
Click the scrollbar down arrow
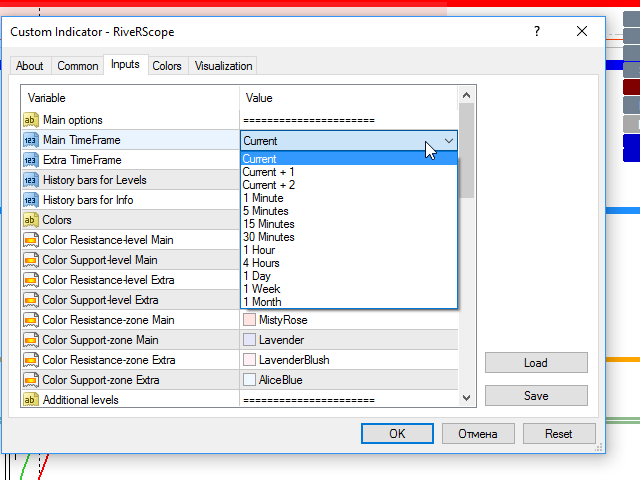tap(467, 398)
